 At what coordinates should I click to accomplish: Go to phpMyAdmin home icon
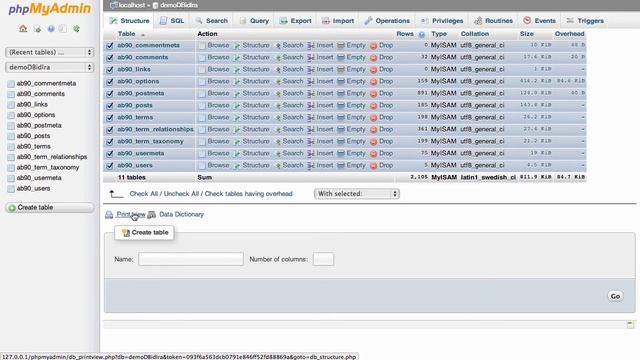tap(23, 29)
